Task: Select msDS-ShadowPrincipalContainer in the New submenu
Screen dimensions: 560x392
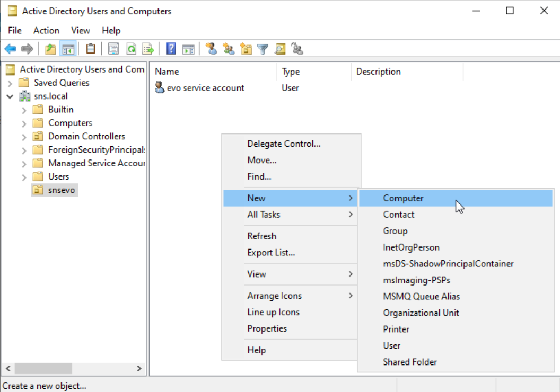Action: tap(456, 264)
